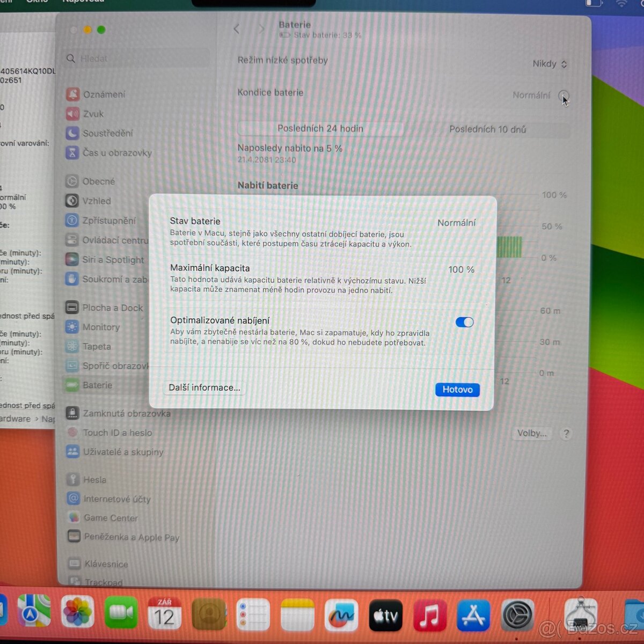Open Oznámení settings in the sidebar

pos(104,94)
